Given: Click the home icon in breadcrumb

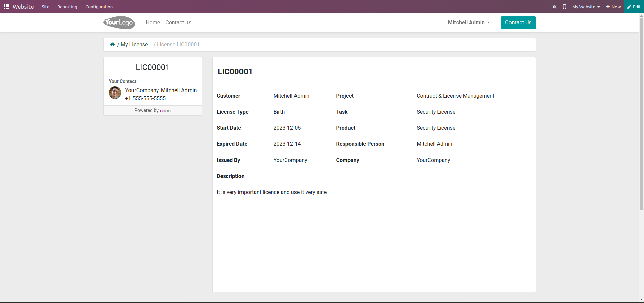Looking at the screenshot, I should point(113,44).
